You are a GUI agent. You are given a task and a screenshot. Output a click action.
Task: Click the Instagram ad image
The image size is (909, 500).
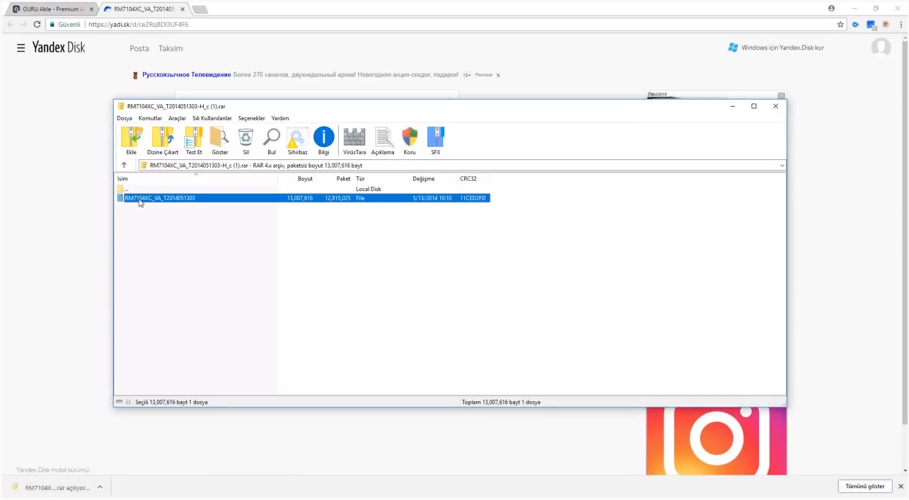716,441
